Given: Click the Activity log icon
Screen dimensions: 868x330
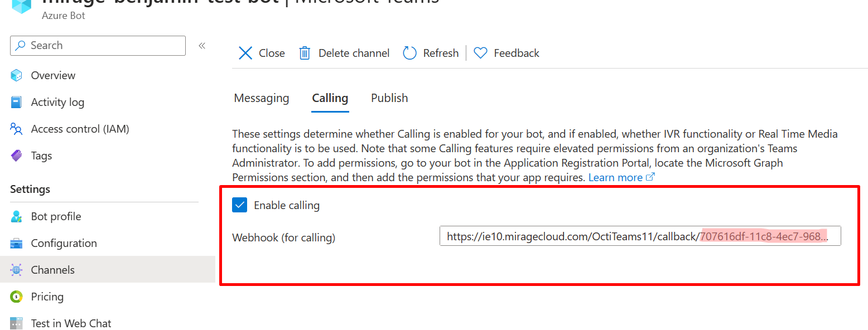Looking at the screenshot, I should [17, 102].
